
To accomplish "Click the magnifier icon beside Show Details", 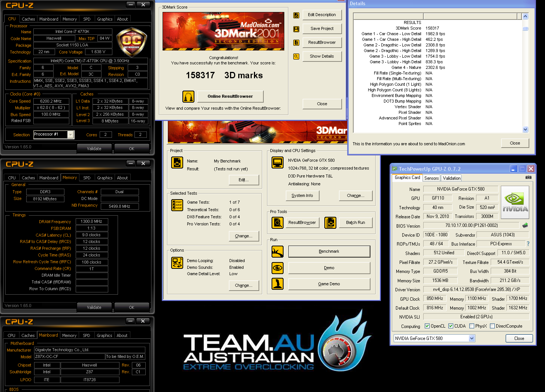I will click(x=296, y=57).
